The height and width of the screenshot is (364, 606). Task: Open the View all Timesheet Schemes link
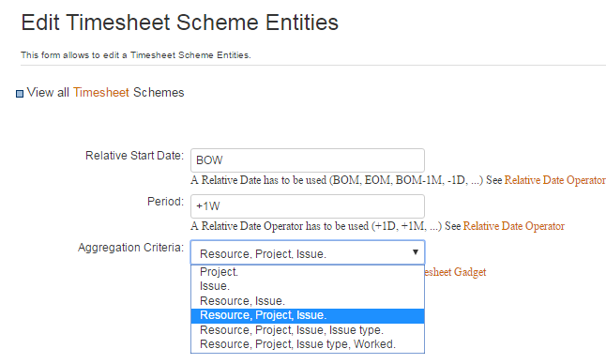105,93
